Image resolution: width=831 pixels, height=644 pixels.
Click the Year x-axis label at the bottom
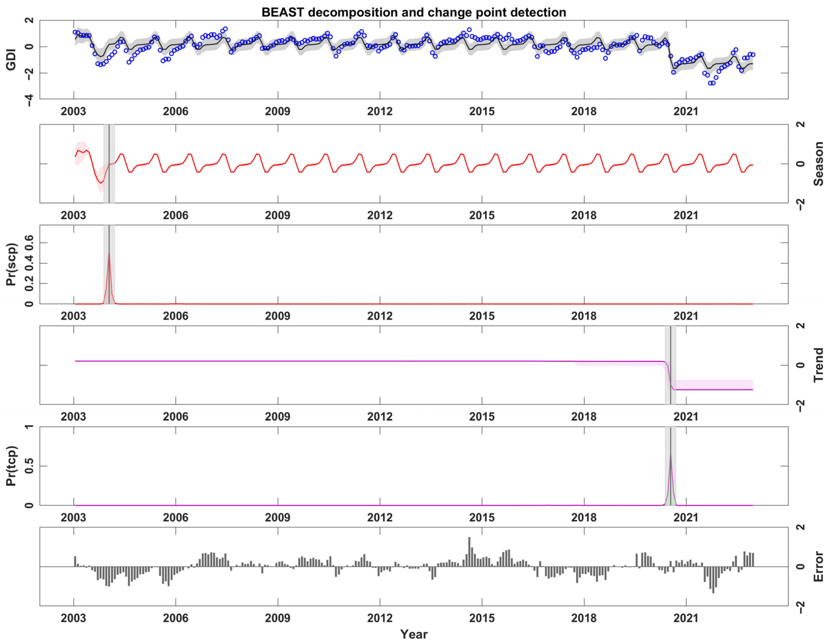tap(414, 635)
